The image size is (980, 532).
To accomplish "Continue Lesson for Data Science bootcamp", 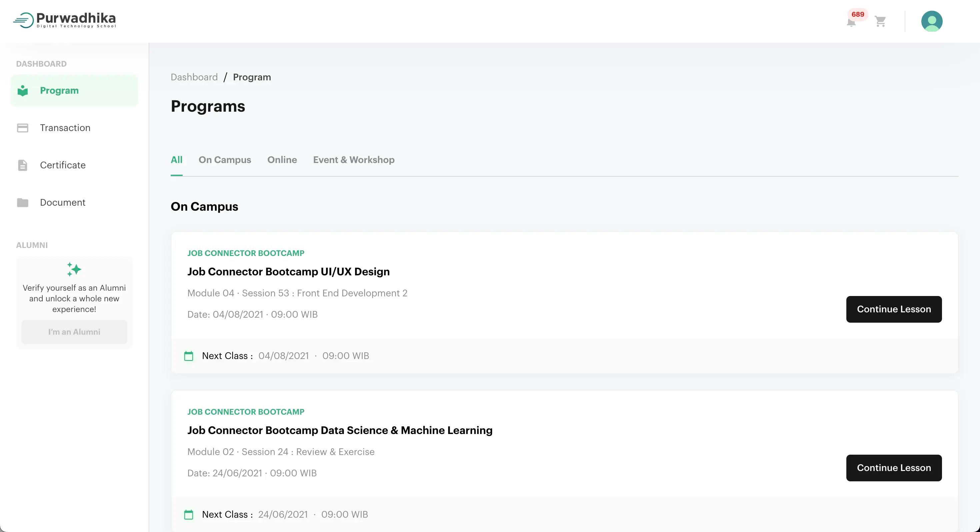I will point(894,468).
